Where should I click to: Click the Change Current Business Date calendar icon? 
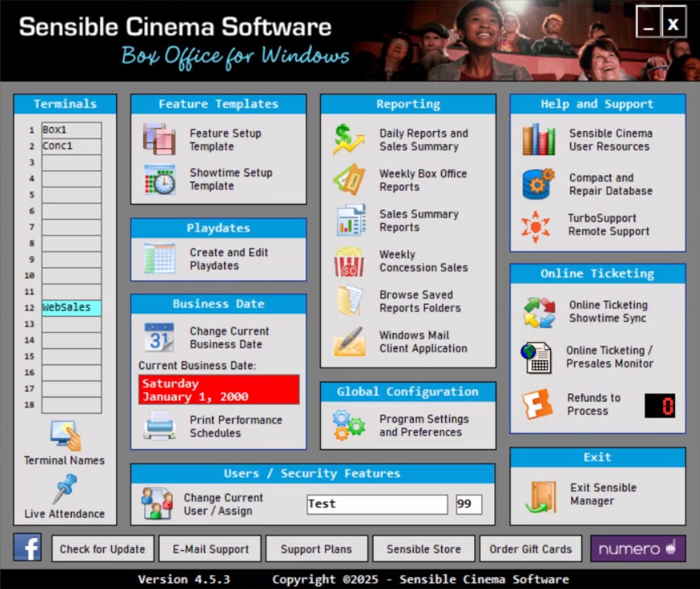pyautogui.click(x=159, y=338)
